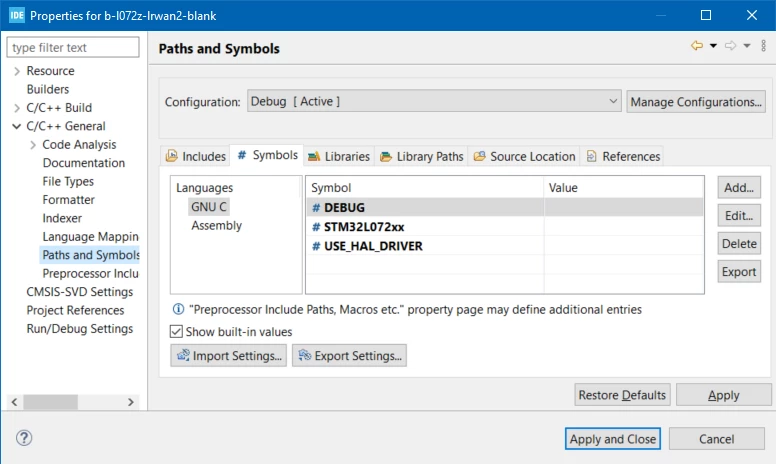
Task: Click the help question mark icon
Action: pos(24,438)
